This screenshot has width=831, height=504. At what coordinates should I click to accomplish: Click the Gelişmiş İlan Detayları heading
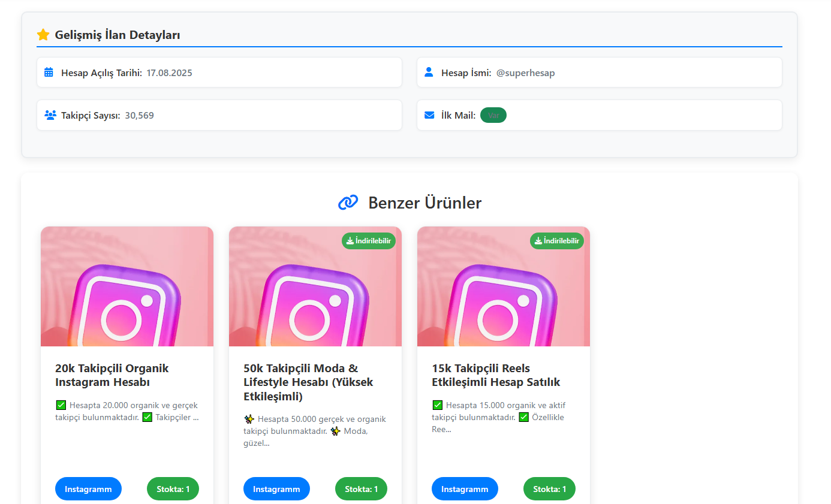tap(118, 35)
